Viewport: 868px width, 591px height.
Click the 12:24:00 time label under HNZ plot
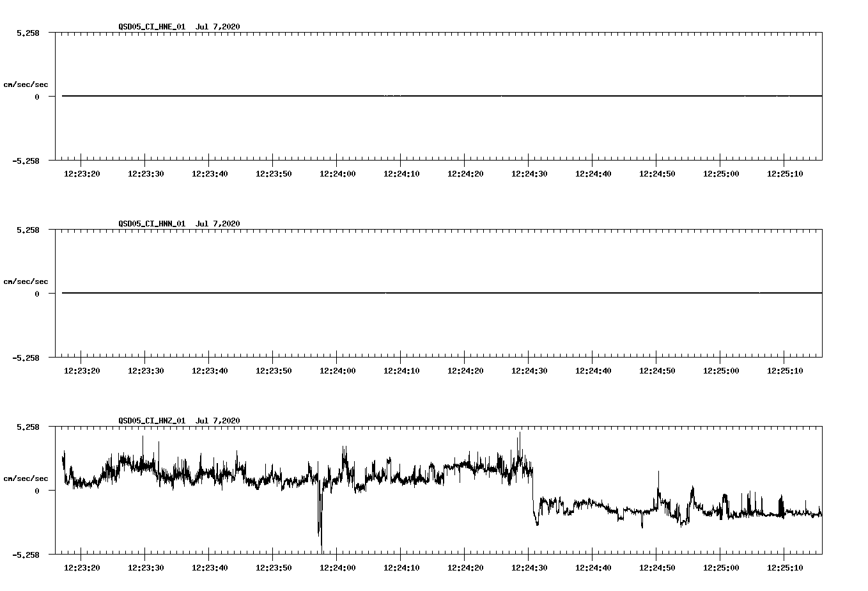click(337, 568)
